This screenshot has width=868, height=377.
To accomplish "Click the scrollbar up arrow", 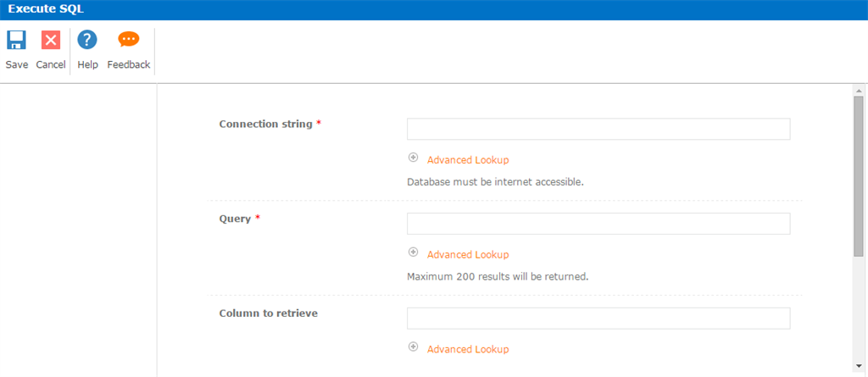I will click(859, 90).
